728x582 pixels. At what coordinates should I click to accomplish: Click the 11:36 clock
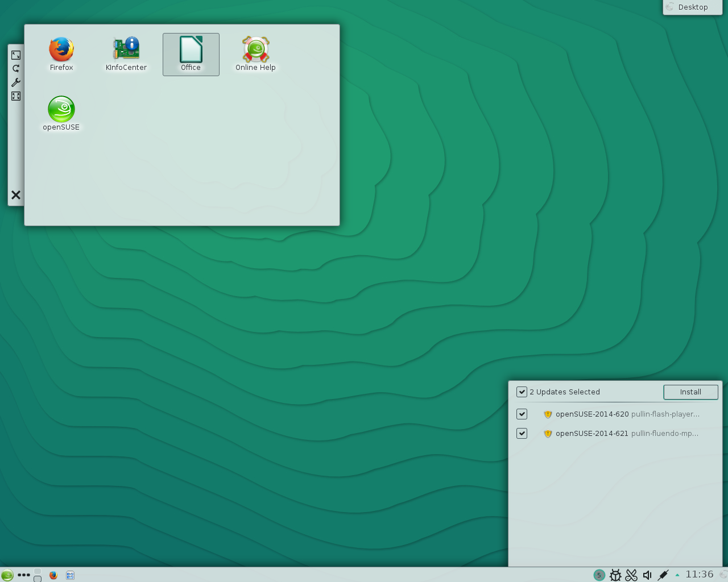tap(700, 575)
